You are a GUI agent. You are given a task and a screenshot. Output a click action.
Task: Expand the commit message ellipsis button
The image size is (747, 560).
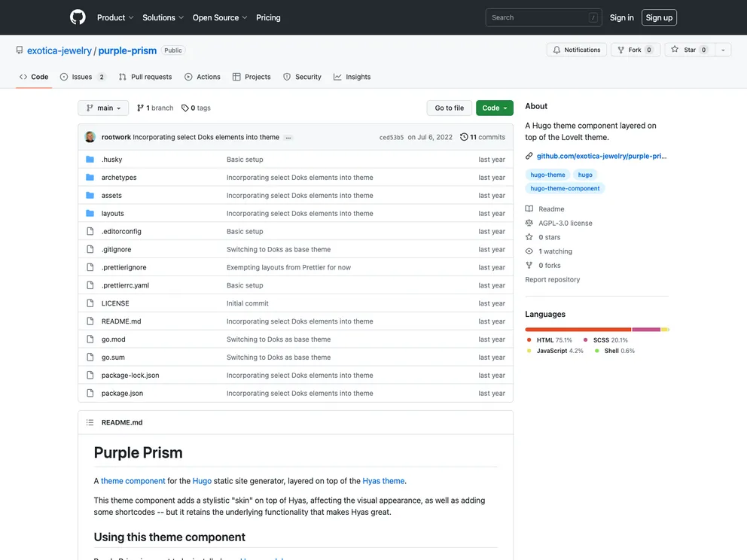tap(288, 138)
